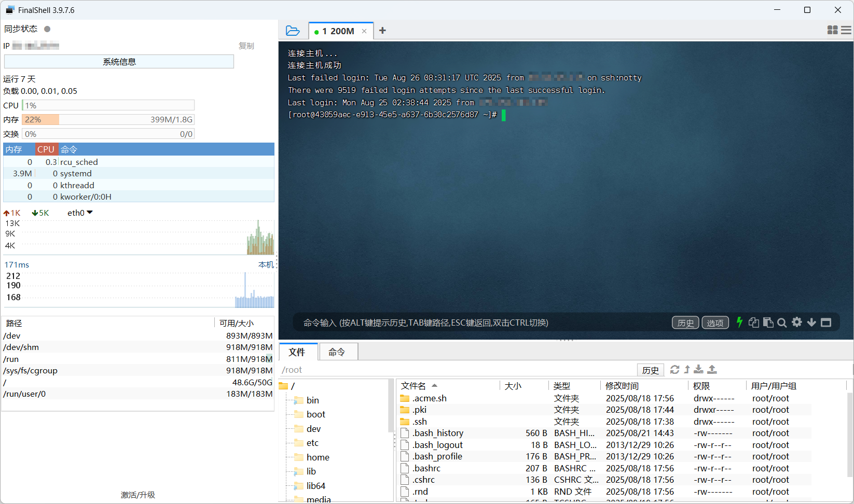854x504 pixels.
Task: Select the .bashrc file
Action: click(426, 468)
